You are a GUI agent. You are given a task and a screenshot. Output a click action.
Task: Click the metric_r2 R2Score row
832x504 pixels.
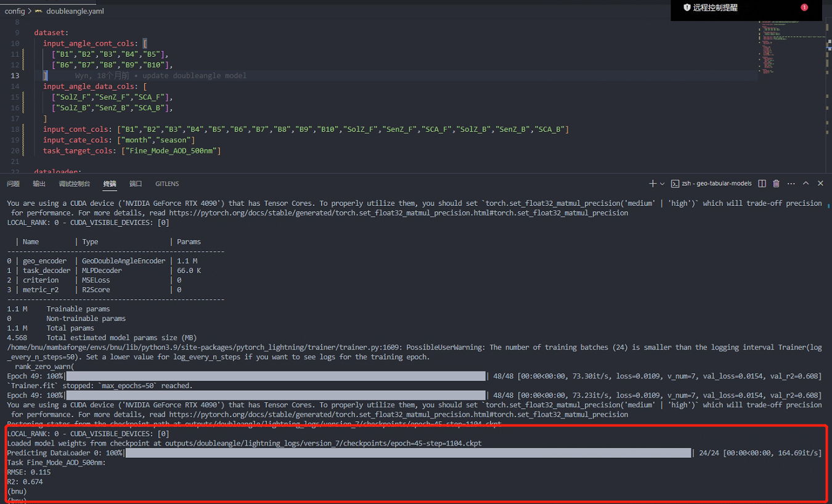point(94,290)
